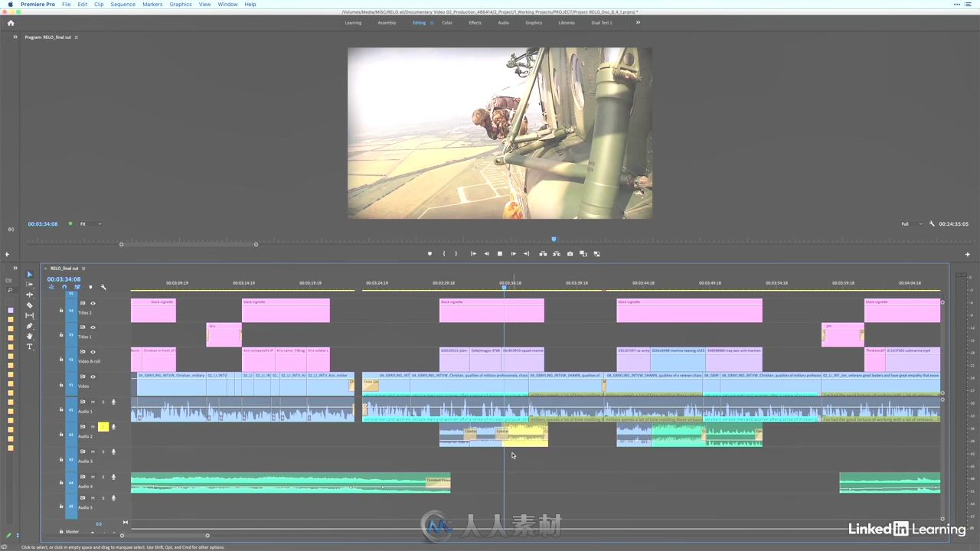Click the Program monitor playhead marker
This screenshot has height=551, width=980.
pyautogui.click(x=554, y=240)
